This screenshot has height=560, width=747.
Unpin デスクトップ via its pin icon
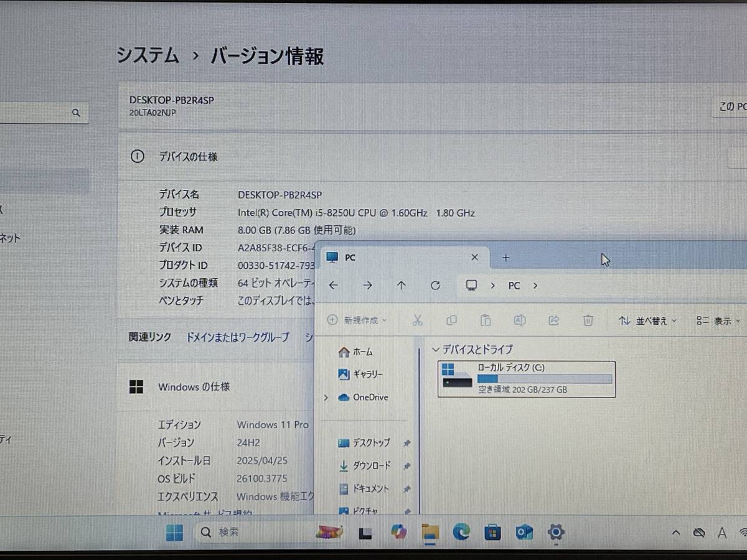click(406, 443)
